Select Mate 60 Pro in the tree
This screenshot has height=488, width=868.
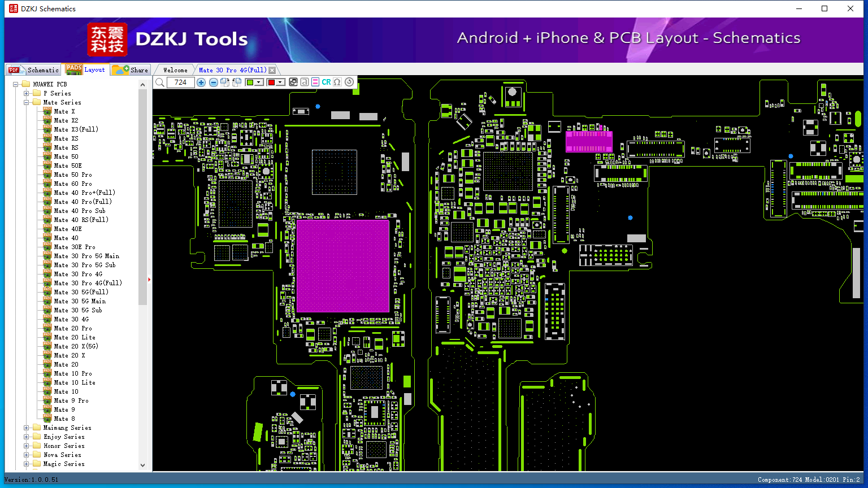73,184
